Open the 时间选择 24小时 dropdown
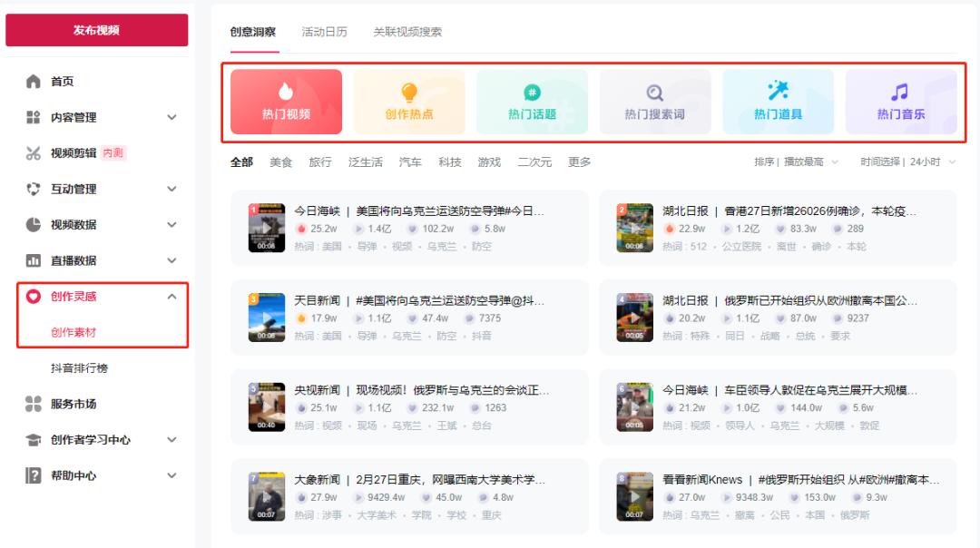This screenshot has width=980, height=548. [908, 161]
